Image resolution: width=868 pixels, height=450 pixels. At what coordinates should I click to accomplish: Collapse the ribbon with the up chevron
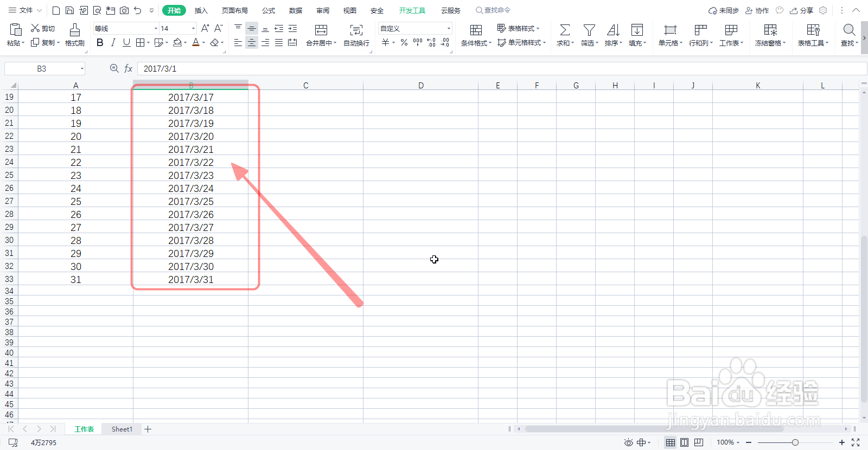(856, 10)
